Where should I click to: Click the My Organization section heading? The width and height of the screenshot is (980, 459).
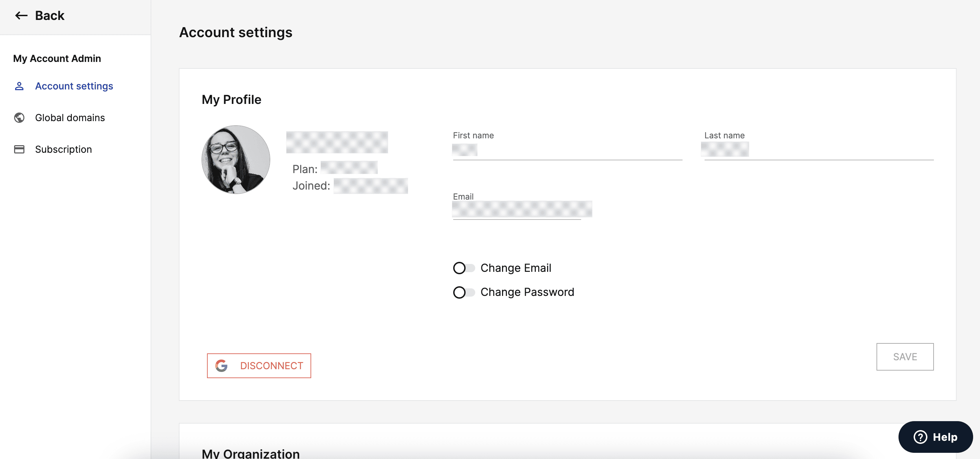[251, 453]
